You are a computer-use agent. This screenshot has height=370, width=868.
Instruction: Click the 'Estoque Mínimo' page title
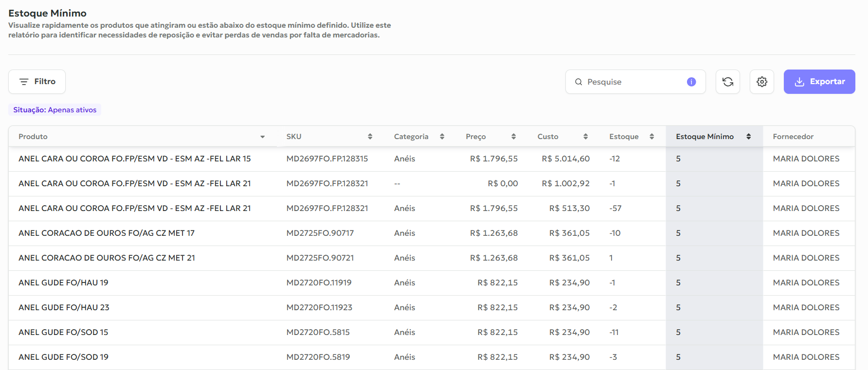(47, 13)
